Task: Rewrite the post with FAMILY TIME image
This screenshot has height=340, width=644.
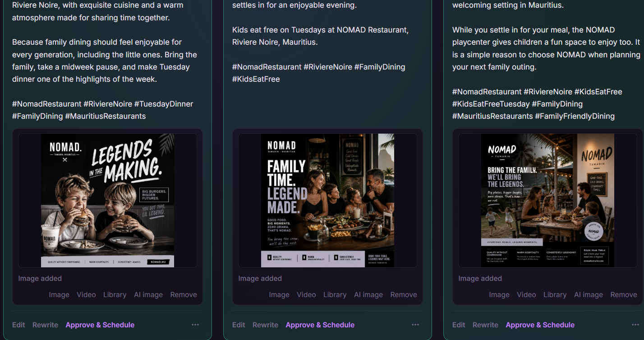Action: click(265, 325)
